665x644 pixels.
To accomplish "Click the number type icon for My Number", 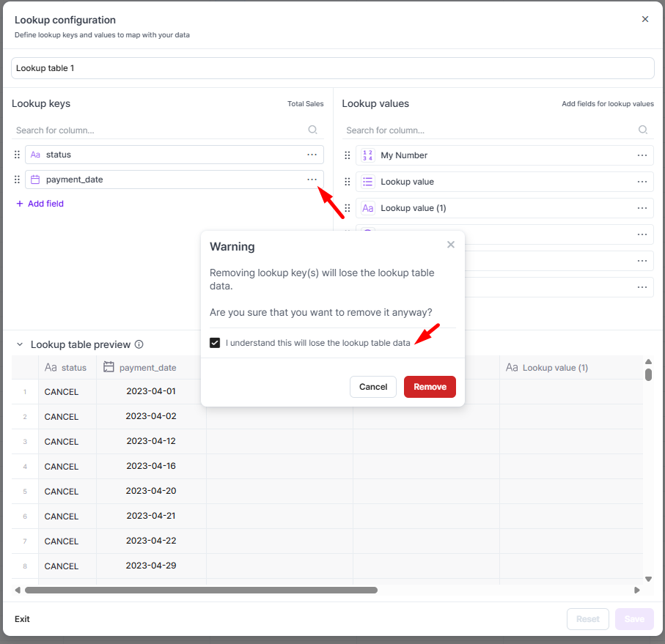I will [367, 155].
